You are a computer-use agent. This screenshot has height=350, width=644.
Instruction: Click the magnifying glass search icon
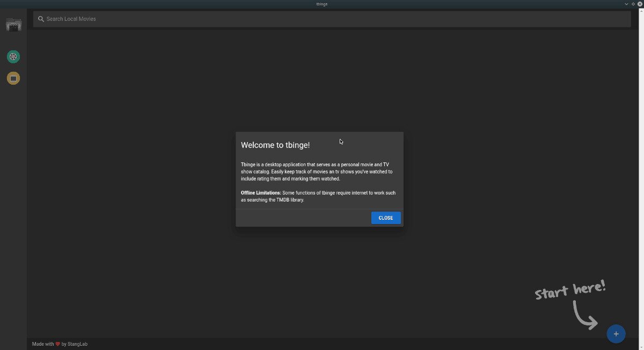[x=41, y=19]
